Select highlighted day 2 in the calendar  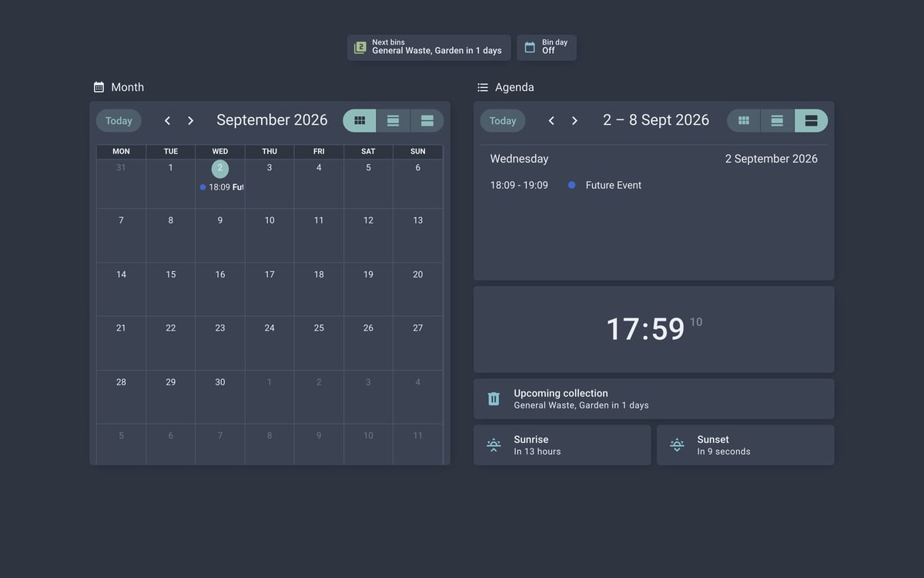coord(220,168)
